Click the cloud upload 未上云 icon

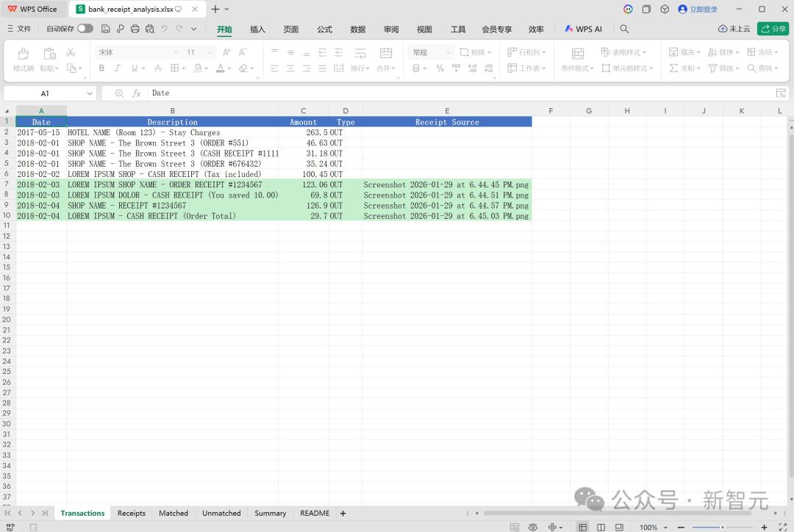734,29
